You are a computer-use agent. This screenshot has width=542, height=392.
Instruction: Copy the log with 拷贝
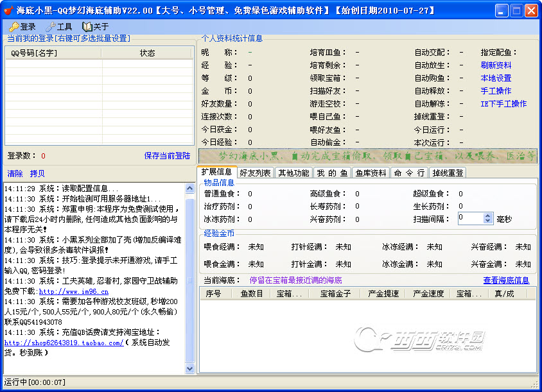click(x=37, y=174)
